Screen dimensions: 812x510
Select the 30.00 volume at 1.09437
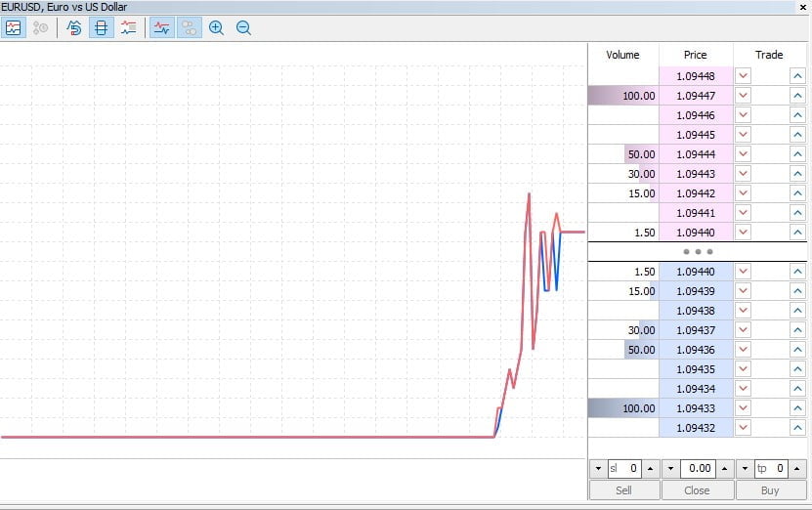tap(623, 330)
